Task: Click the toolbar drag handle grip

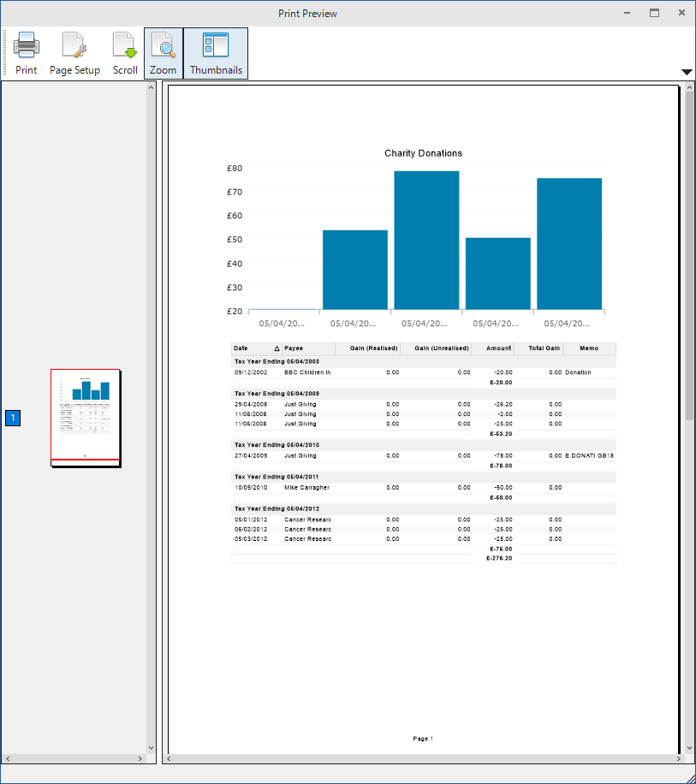Action: 6,53
